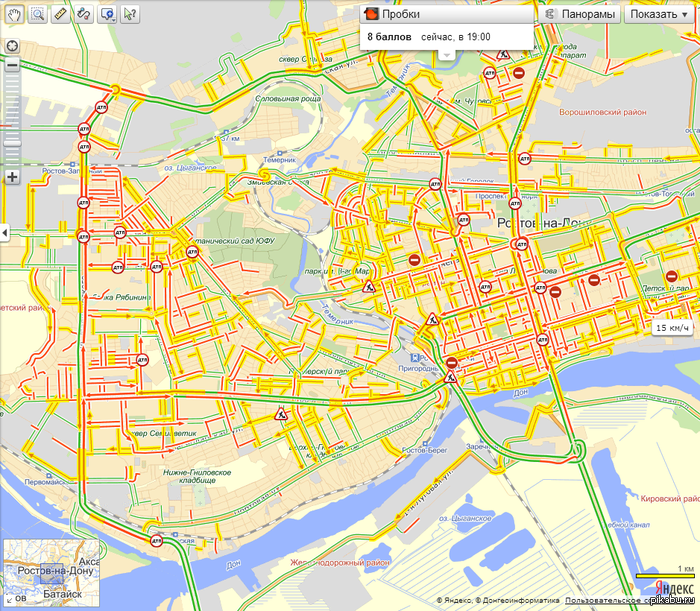Screen dimensions: 700x611
Task: Toggle the Панорамы panoramas layer
Action: click(x=580, y=14)
